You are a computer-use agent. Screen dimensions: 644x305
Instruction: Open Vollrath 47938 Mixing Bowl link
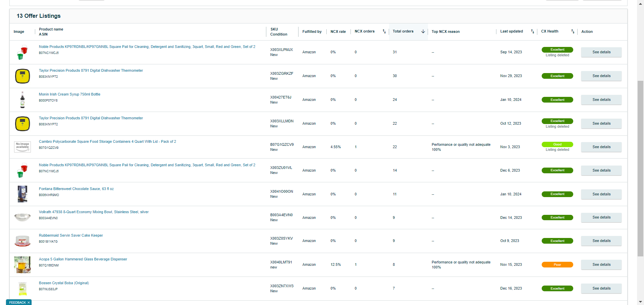tap(94, 212)
